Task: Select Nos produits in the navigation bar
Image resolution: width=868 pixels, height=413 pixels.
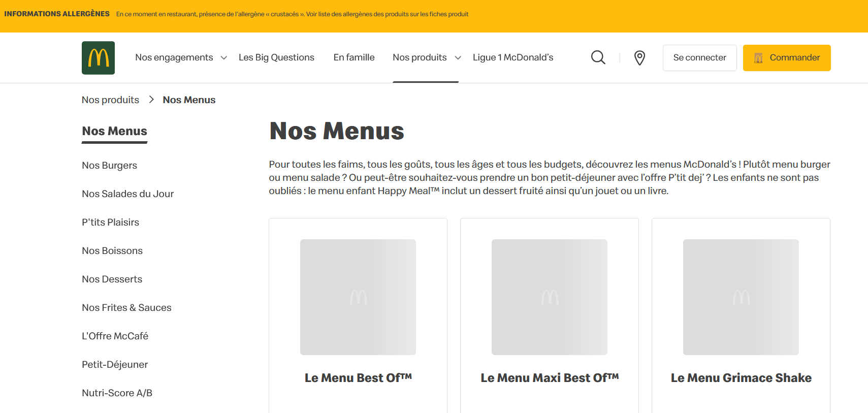Action: (420, 57)
